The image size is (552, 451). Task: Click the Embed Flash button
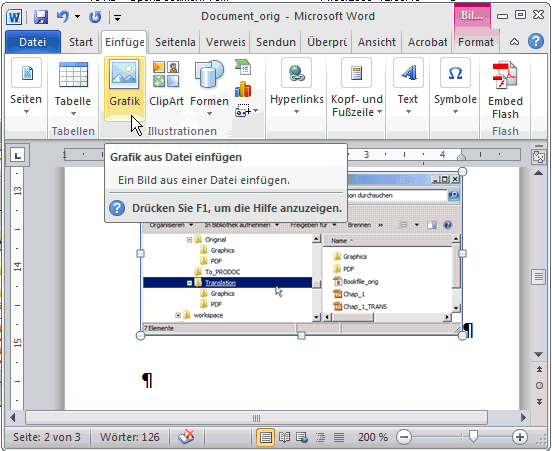tap(505, 90)
